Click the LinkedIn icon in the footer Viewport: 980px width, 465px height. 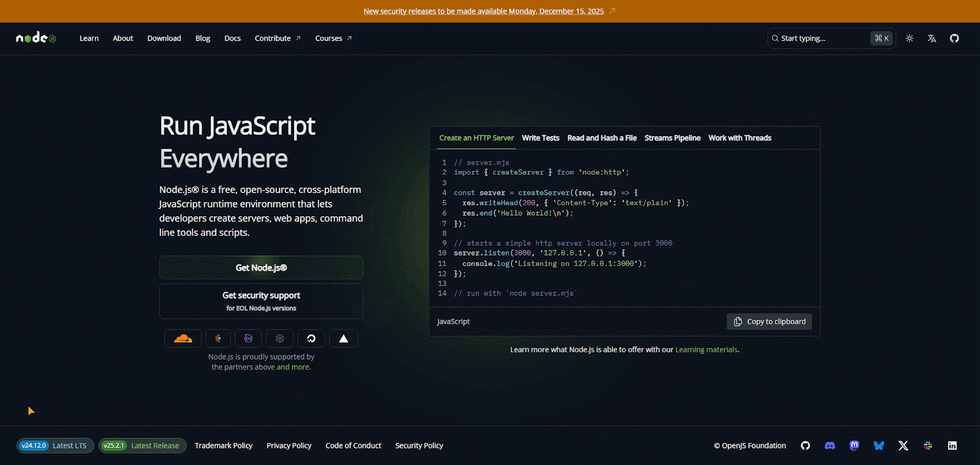[952, 445]
